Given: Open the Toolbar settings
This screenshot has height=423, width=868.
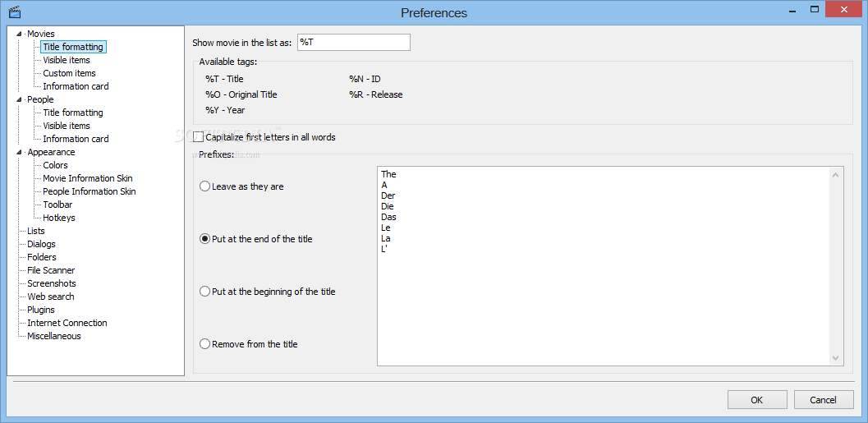Looking at the screenshot, I should click(57, 205).
